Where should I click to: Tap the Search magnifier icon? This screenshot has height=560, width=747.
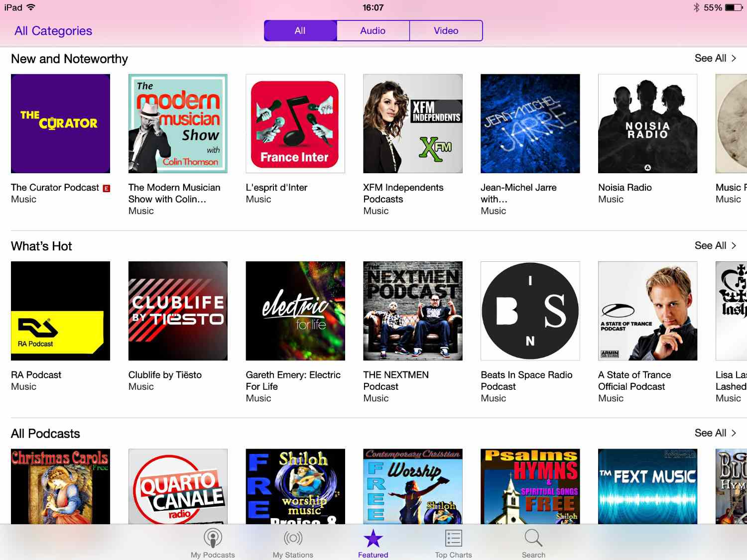coord(533,538)
